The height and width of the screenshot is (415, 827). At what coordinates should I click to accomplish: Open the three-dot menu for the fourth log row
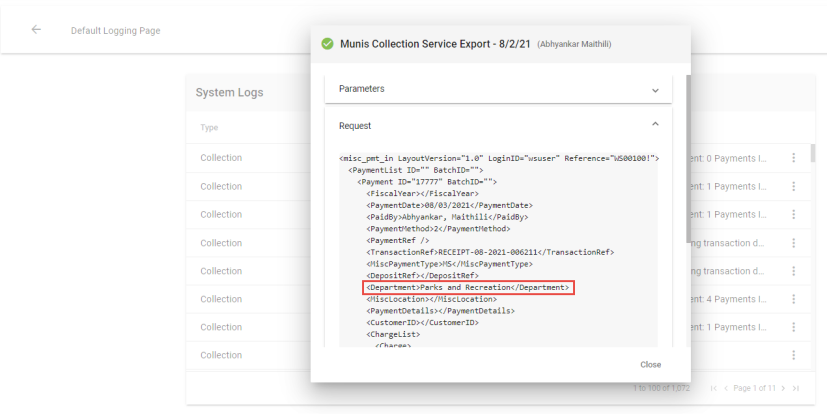pyautogui.click(x=793, y=243)
